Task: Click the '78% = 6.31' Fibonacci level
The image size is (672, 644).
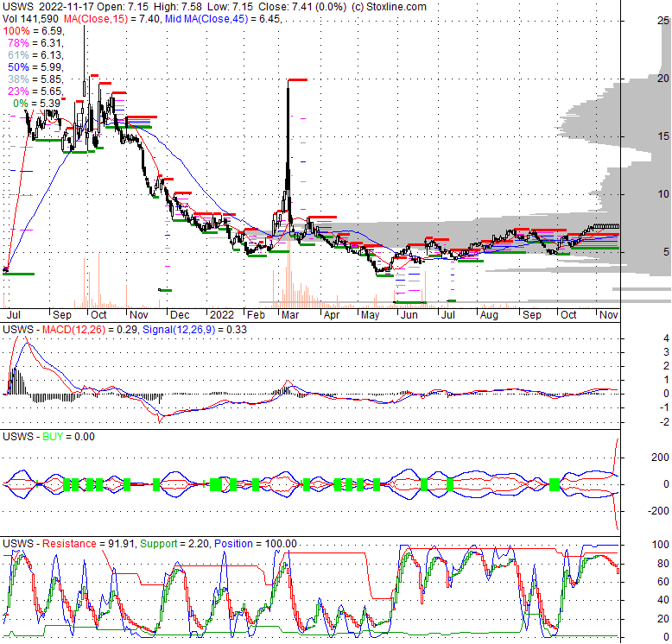Action: point(35,43)
